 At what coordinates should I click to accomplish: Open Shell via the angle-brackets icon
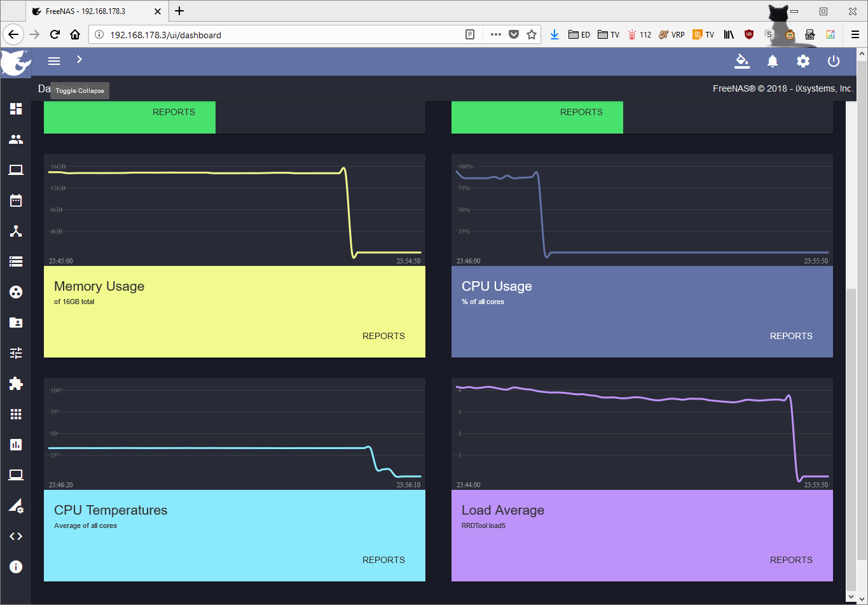point(16,536)
